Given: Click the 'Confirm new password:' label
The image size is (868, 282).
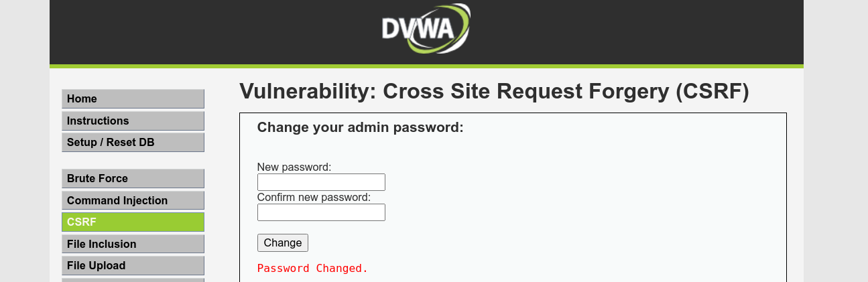Looking at the screenshot, I should coord(314,198).
